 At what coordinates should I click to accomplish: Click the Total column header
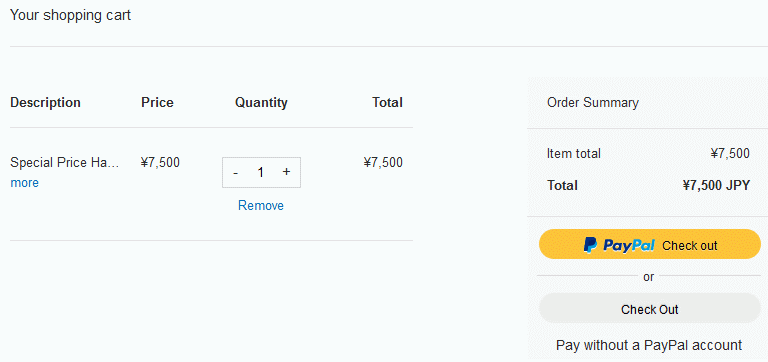(387, 102)
